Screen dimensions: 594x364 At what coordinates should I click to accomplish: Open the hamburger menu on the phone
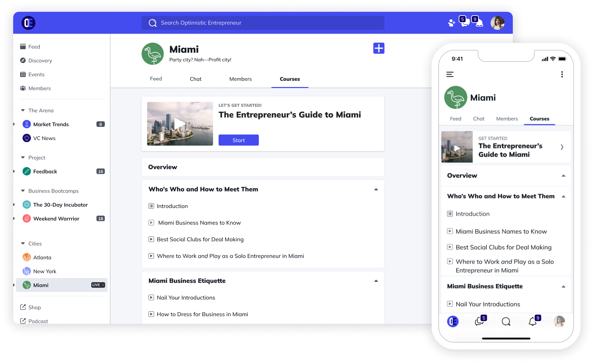(x=450, y=74)
